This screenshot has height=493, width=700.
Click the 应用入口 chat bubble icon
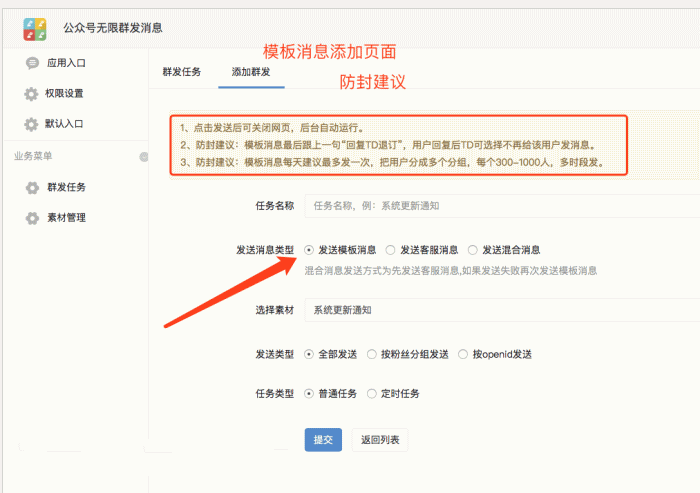pos(32,63)
